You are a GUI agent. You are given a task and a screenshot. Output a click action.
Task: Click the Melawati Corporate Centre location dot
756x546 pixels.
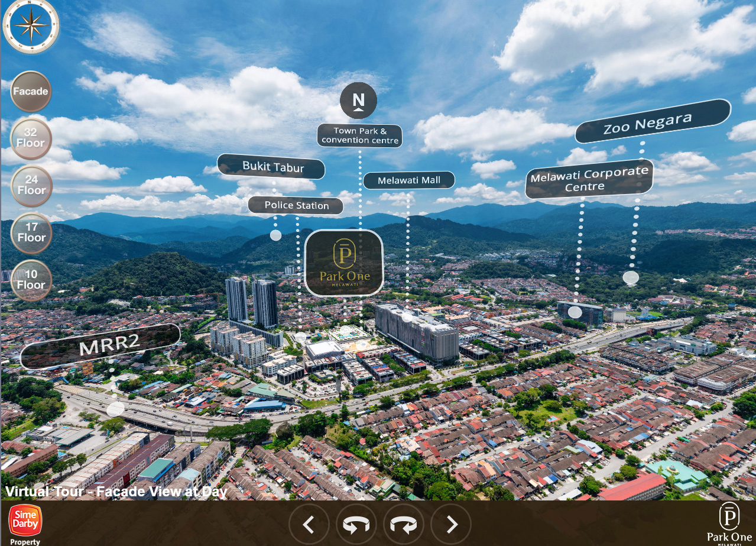(x=575, y=312)
